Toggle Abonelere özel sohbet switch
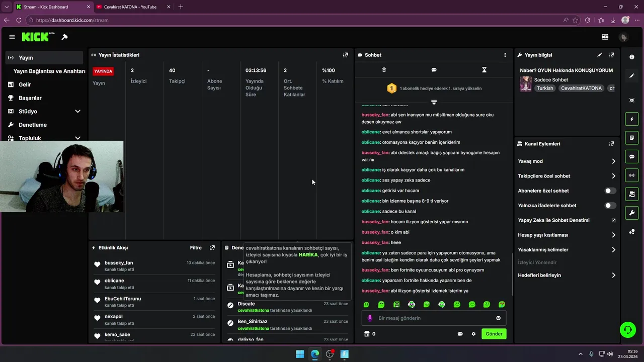 (610, 191)
